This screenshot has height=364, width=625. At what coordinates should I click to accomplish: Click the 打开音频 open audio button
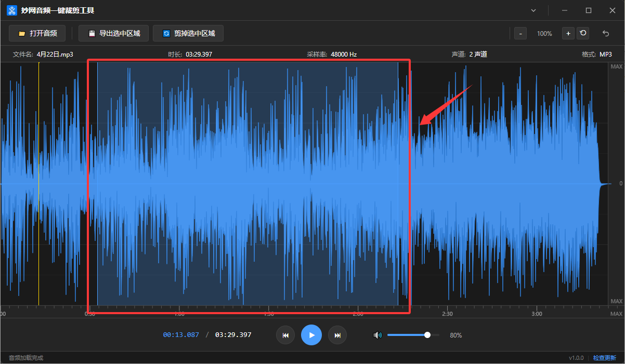click(37, 33)
